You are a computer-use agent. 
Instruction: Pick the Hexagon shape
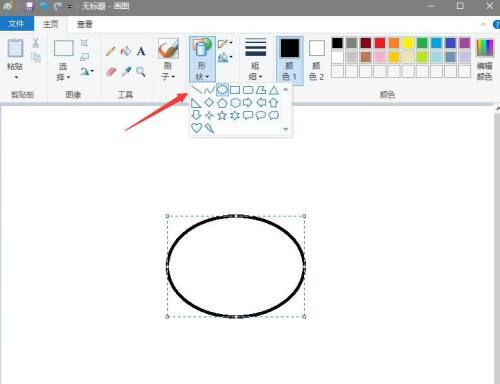(235, 103)
